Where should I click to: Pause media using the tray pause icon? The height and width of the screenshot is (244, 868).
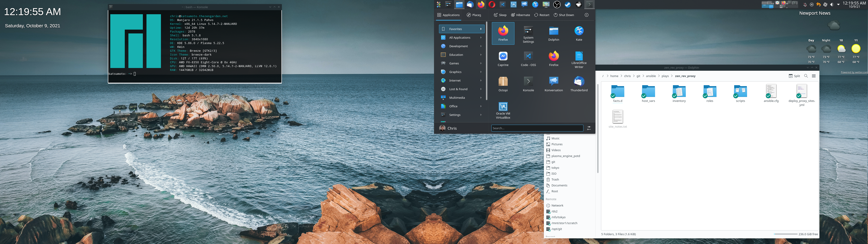pos(812,4)
